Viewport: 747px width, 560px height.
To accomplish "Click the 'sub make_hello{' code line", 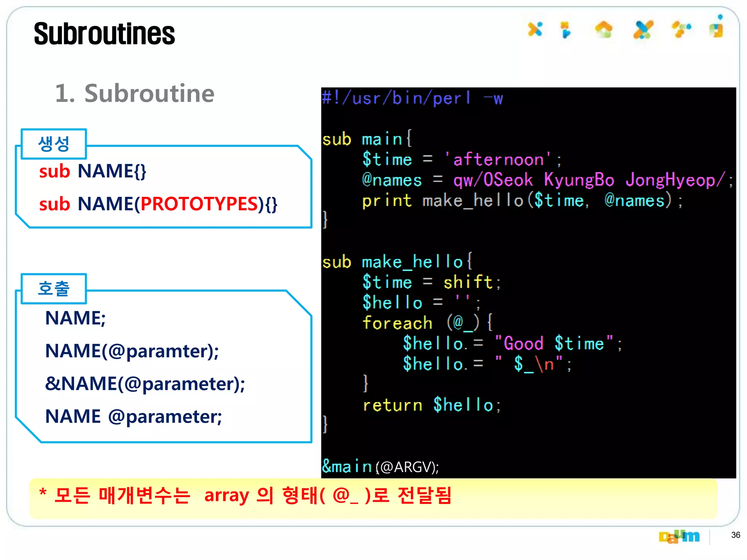I will click(398, 262).
